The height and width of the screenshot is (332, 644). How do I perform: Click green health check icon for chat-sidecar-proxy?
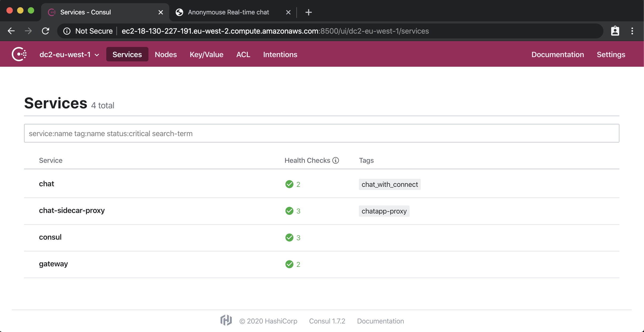pyautogui.click(x=289, y=211)
